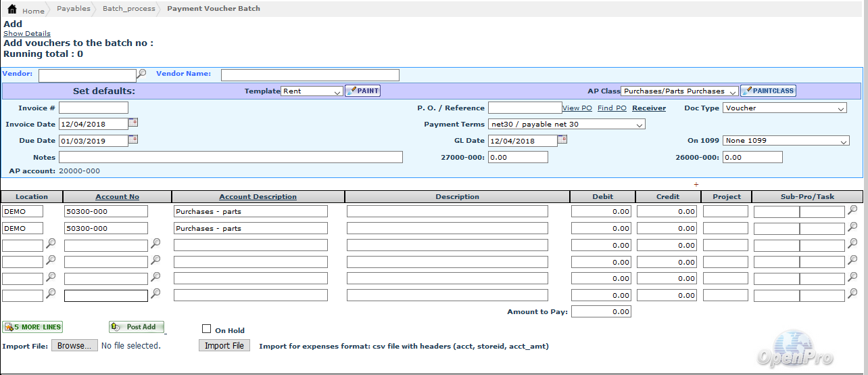868x375 pixels.
Task: Open the Due Date calendar picker
Action: coord(133,139)
